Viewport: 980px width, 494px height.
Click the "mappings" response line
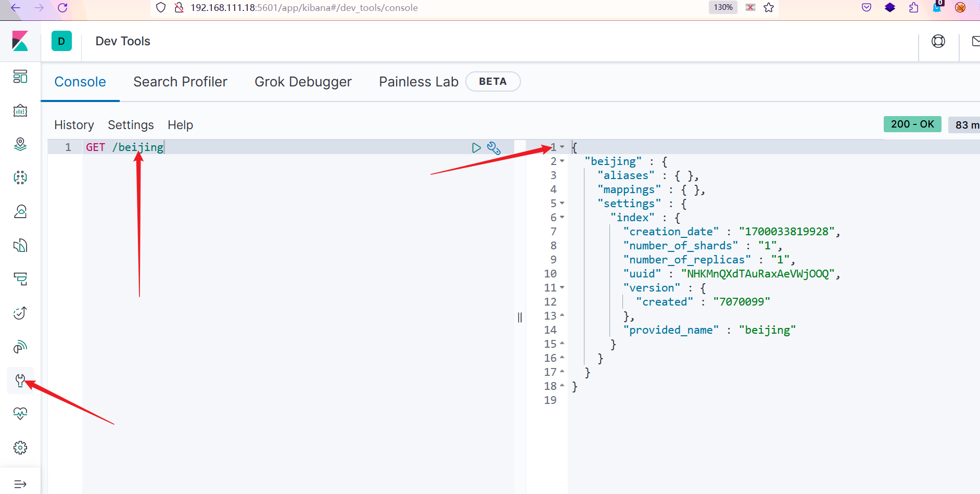tap(651, 189)
